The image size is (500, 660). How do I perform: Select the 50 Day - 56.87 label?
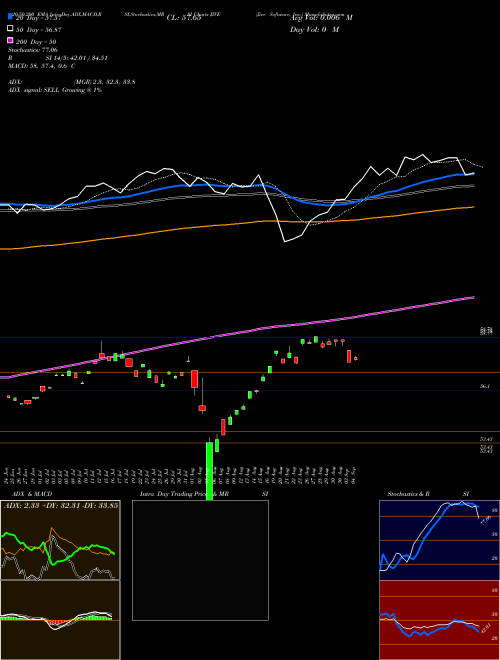38,29
